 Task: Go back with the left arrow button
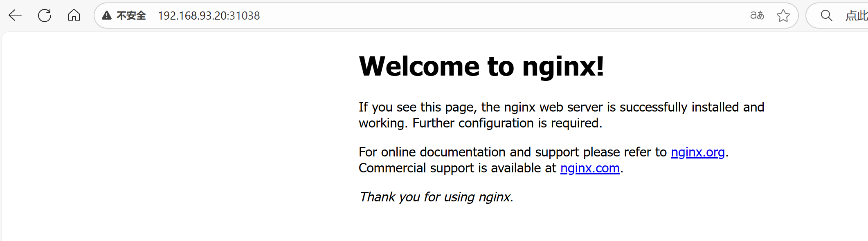pos(15,16)
